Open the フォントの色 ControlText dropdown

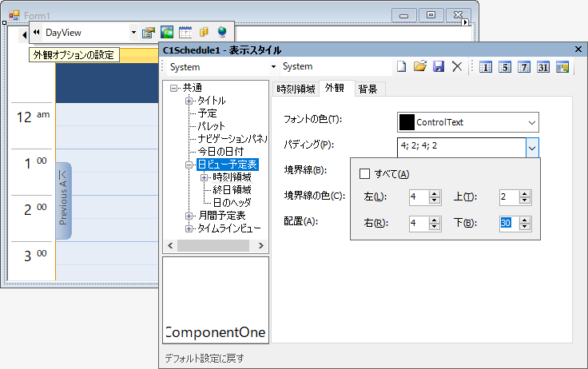532,123
